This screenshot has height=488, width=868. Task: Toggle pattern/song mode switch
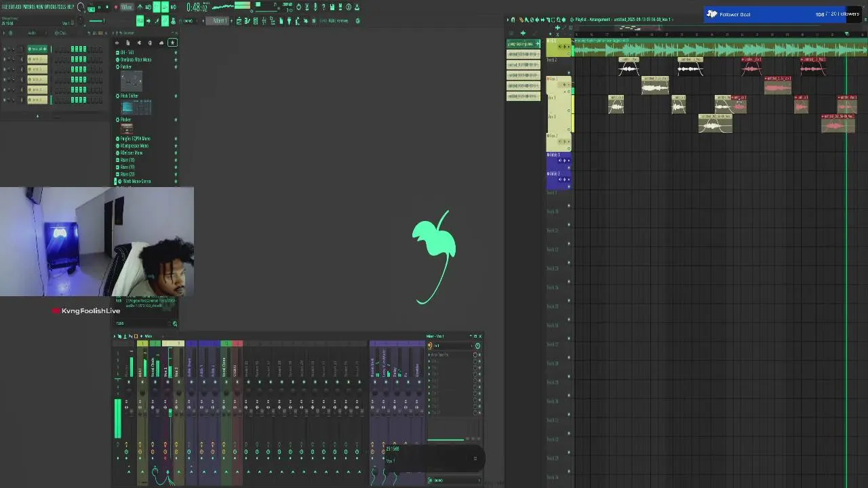(x=91, y=8)
